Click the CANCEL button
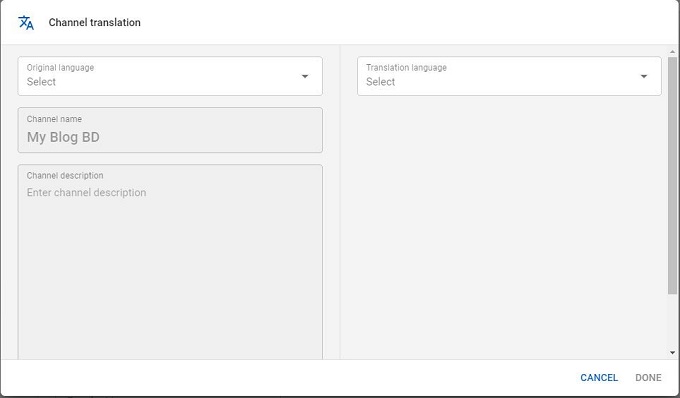680x398 pixels. pyautogui.click(x=599, y=378)
